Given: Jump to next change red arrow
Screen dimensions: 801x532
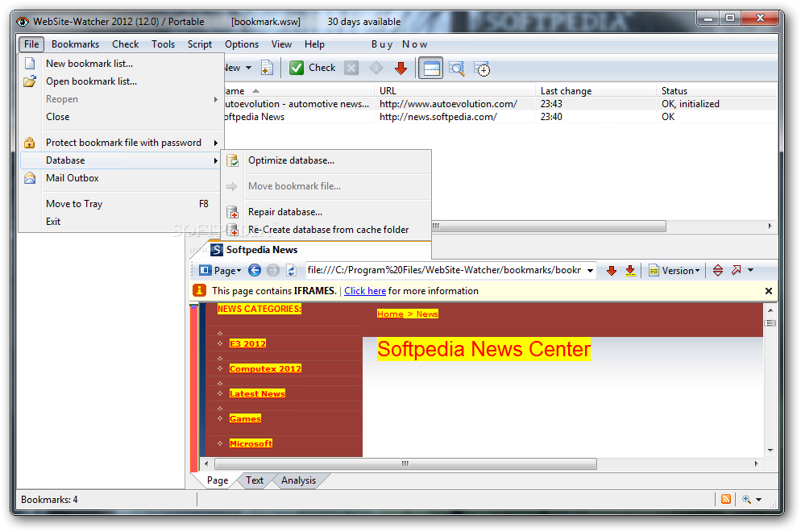Looking at the screenshot, I should click(612, 271).
